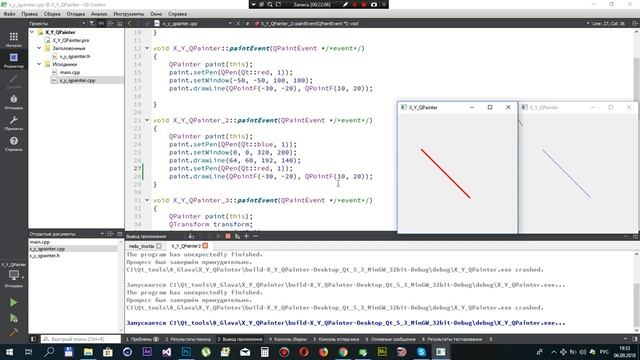Image resolution: width=640 pixels, height=360 pixels.
Task: Open the Справка menu in the menu bar
Action: [178, 14]
